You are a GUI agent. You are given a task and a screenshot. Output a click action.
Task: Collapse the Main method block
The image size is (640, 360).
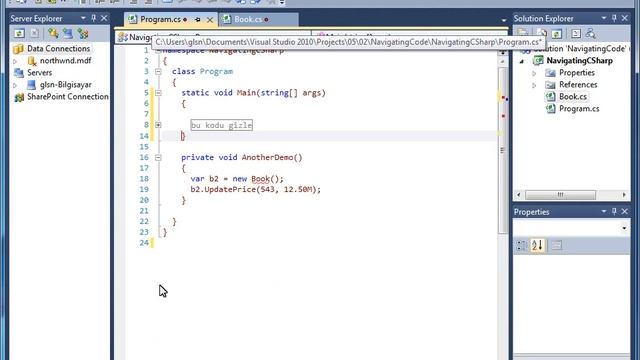(x=158, y=93)
